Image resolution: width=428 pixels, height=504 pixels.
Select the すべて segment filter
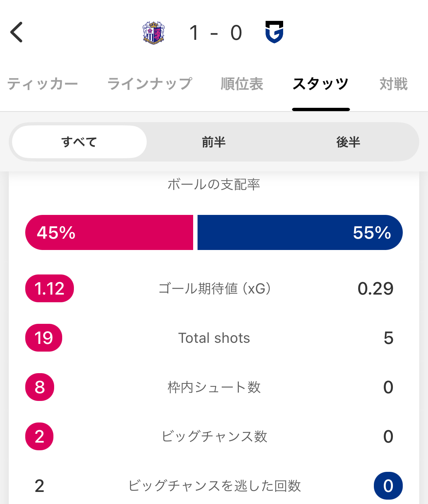click(x=79, y=142)
